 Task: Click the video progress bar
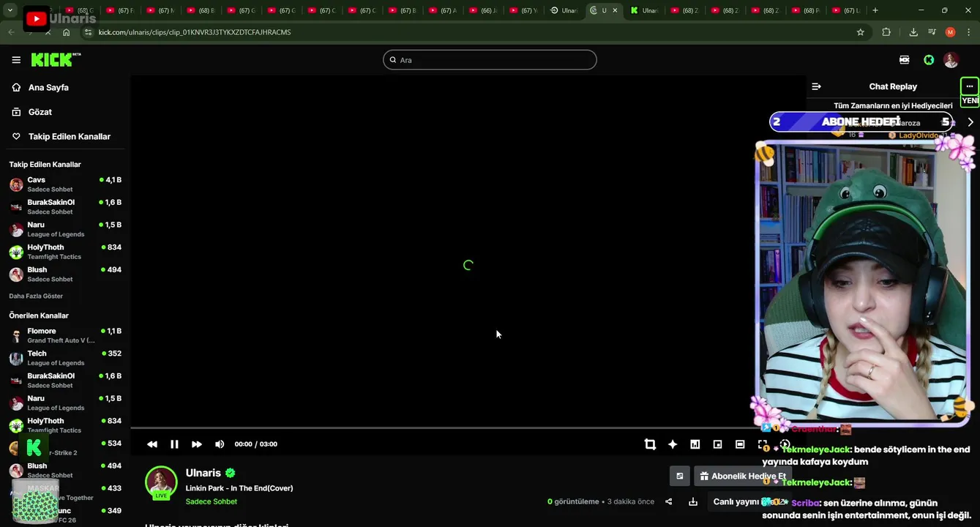pyautogui.click(x=468, y=428)
